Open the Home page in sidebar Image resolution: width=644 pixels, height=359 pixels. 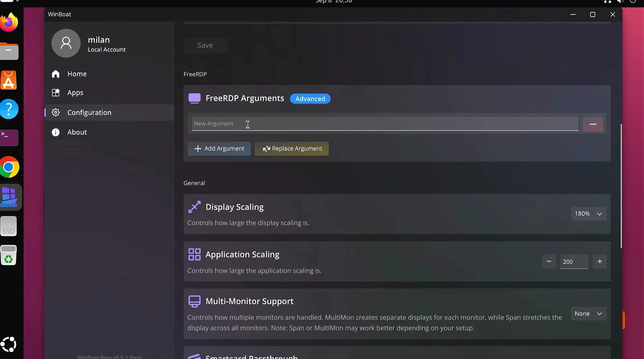[x=109, y=74]
